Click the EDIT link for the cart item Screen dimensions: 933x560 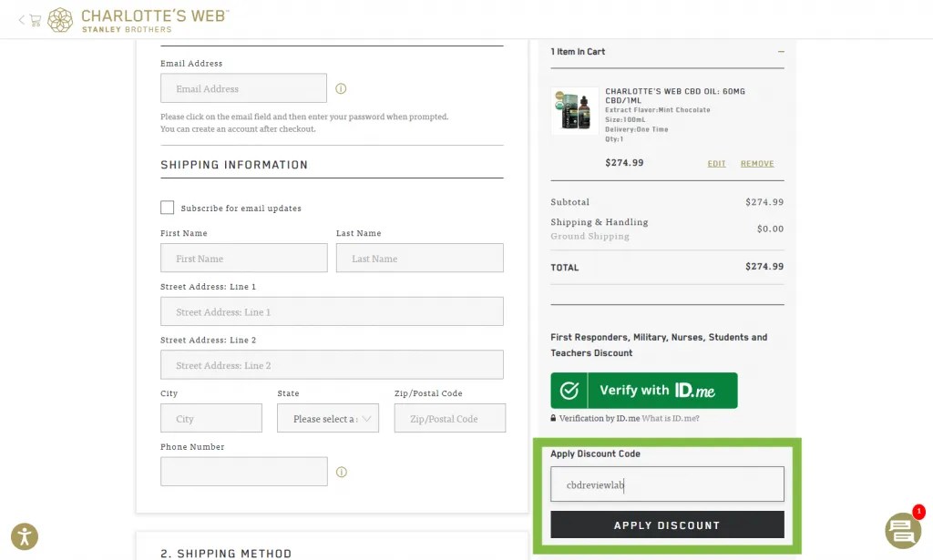click(716, 163)
